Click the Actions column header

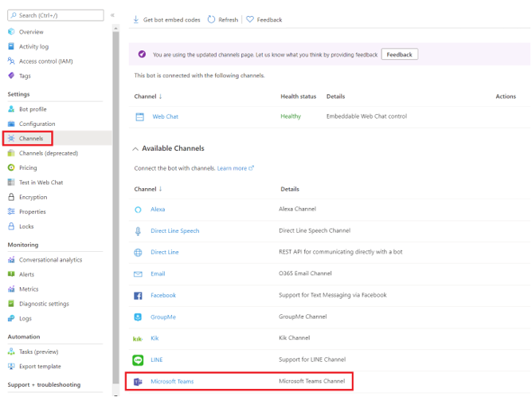[x=506, y=96]
